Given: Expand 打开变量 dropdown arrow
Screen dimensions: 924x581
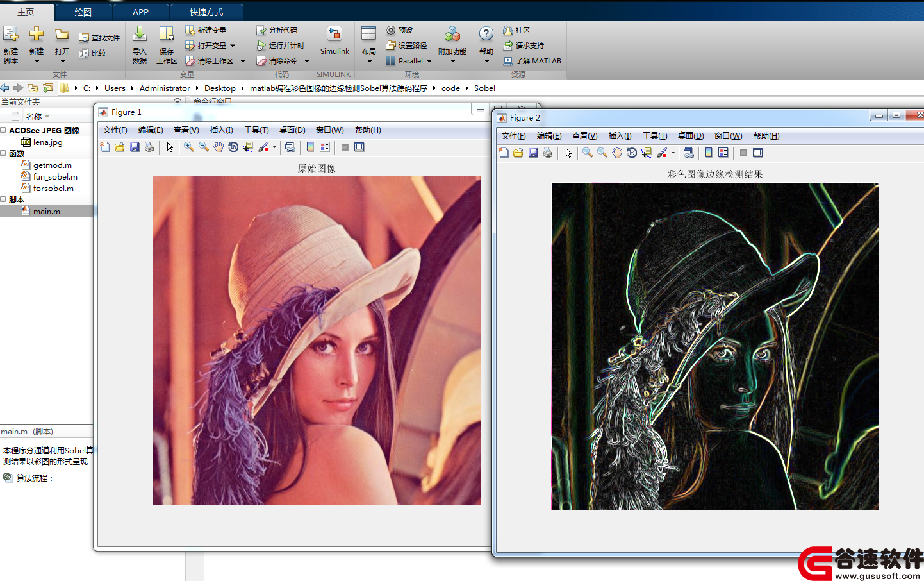Looking at the screenshot, I should pos(233,46).
